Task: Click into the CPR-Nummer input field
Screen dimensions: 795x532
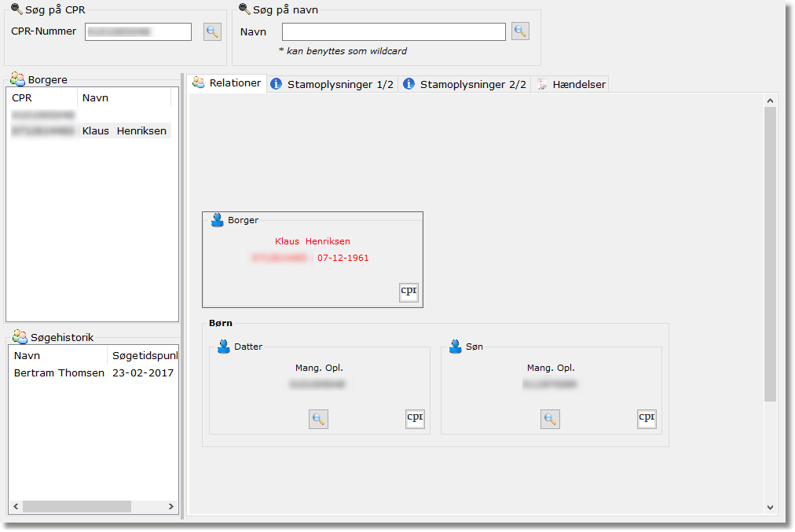Action: coord(138,31)
